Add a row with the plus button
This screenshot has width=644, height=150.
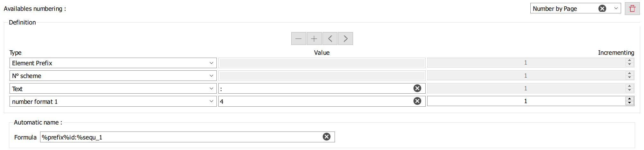point(314,39)
